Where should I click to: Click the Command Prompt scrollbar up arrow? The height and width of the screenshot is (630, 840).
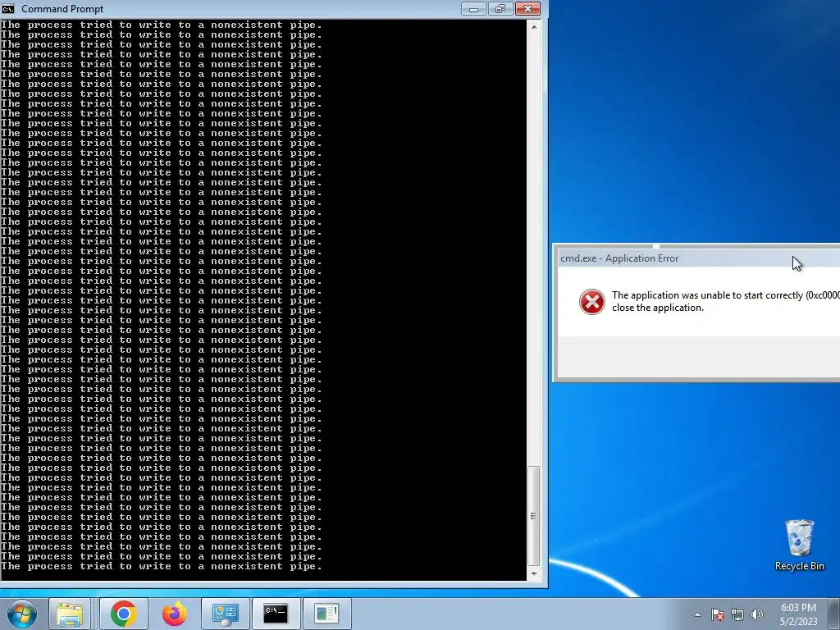point(533,26)
